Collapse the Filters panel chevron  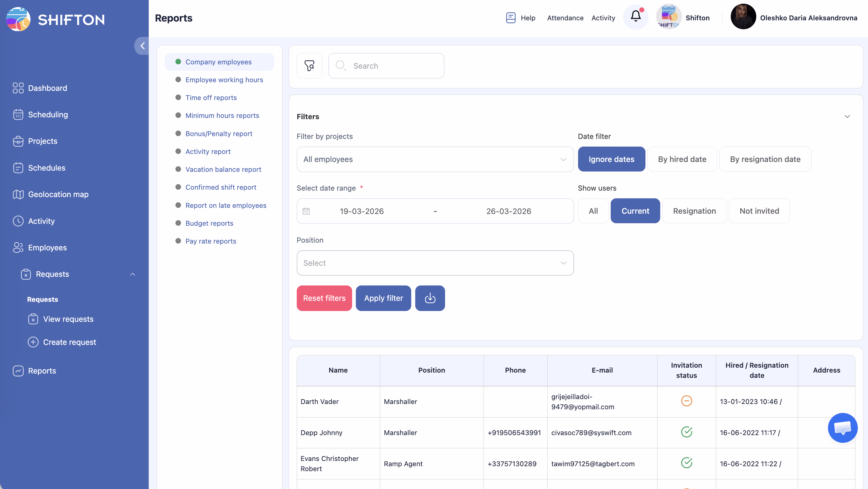[847, 117]
